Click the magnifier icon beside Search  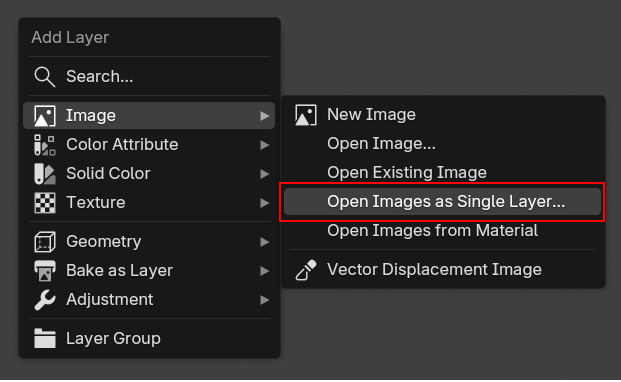point(44,77)
